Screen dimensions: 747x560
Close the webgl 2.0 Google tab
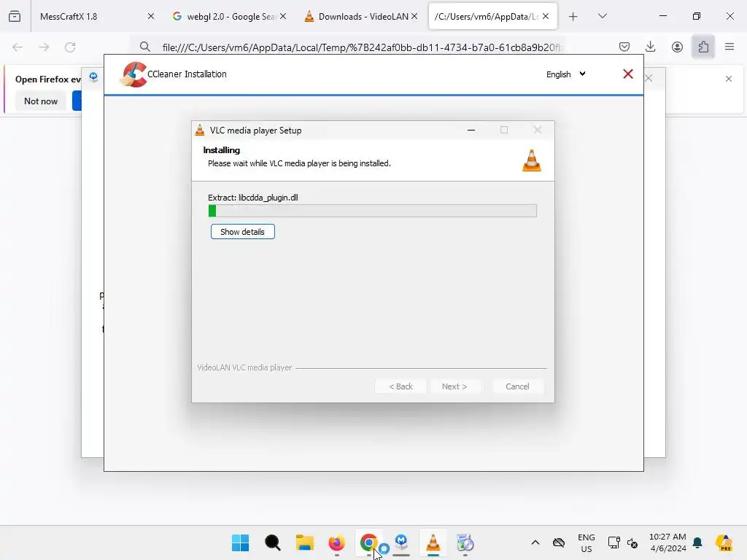click(x=283, y=17)
